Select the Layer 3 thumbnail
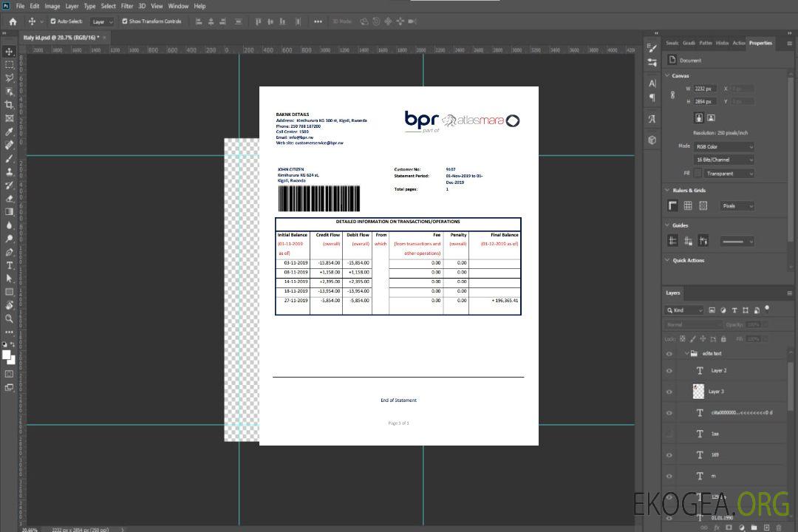 click(x=698, y=392)
